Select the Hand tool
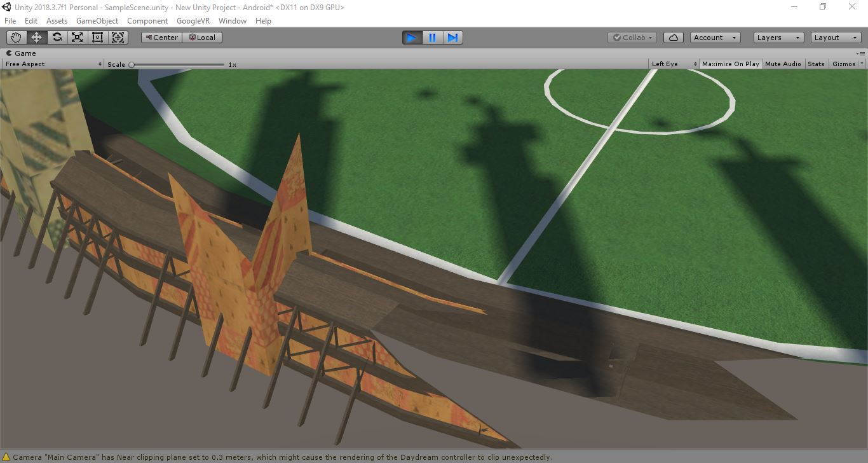The image size is (868, 463). click(x=16, y=38)
